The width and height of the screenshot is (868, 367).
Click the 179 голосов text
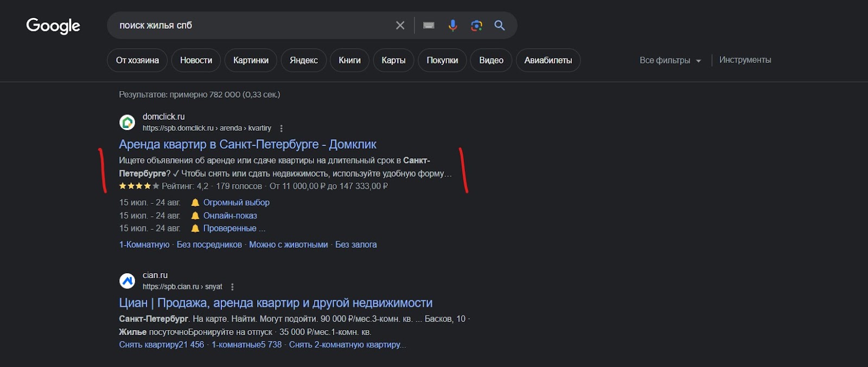point(239,186)
